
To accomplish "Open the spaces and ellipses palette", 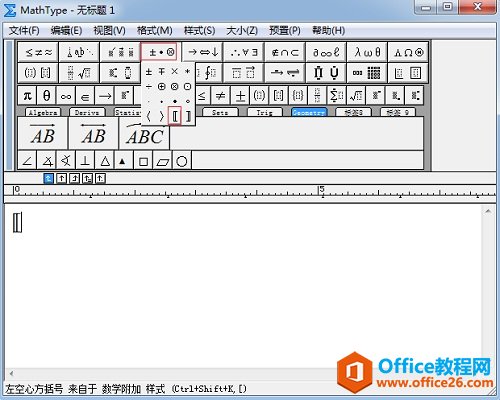I will pos(79,52).
